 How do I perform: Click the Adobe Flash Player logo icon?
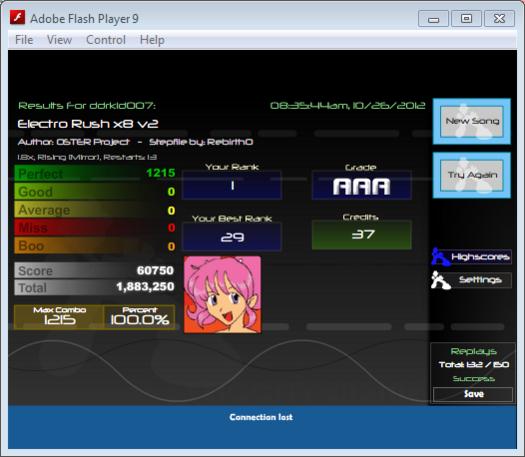tap(17, 18)
